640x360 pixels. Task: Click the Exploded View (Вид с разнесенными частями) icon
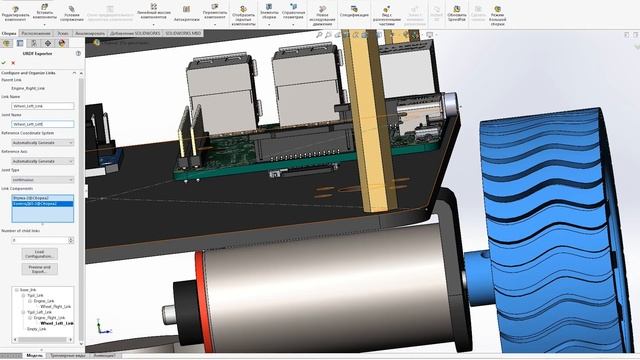point(387,9)
